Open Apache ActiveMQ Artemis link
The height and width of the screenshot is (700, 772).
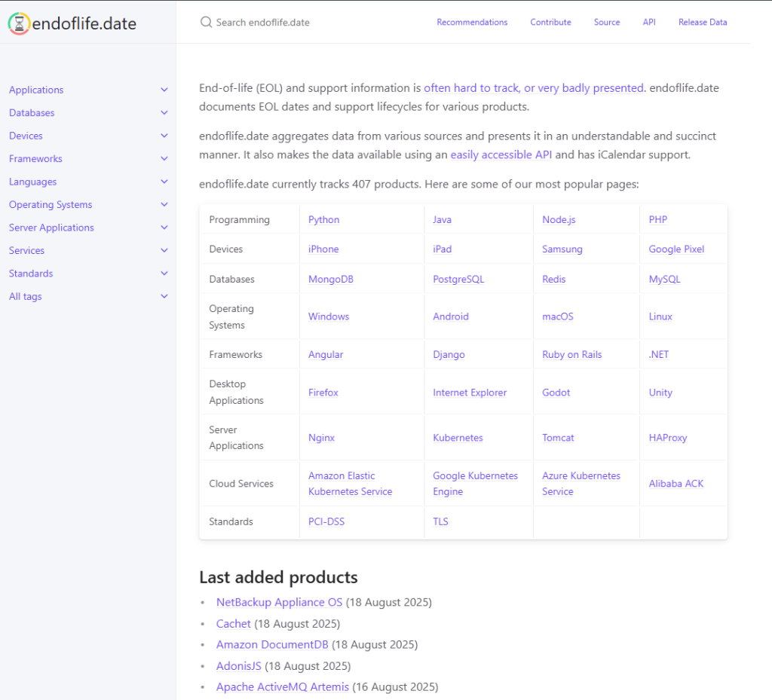click(x=282, y=686)
